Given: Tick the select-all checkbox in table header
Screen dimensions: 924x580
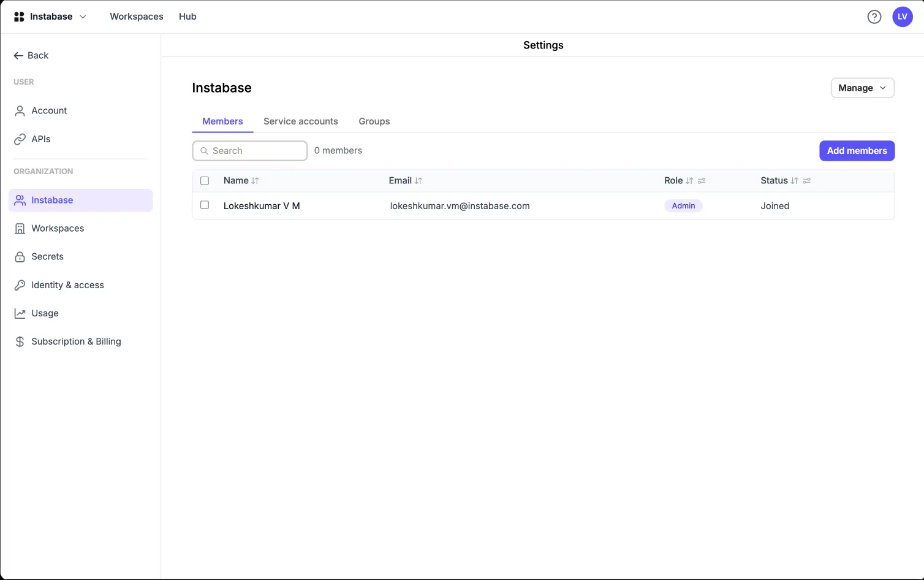Looking at the screenshot, I should click(205, 181).
